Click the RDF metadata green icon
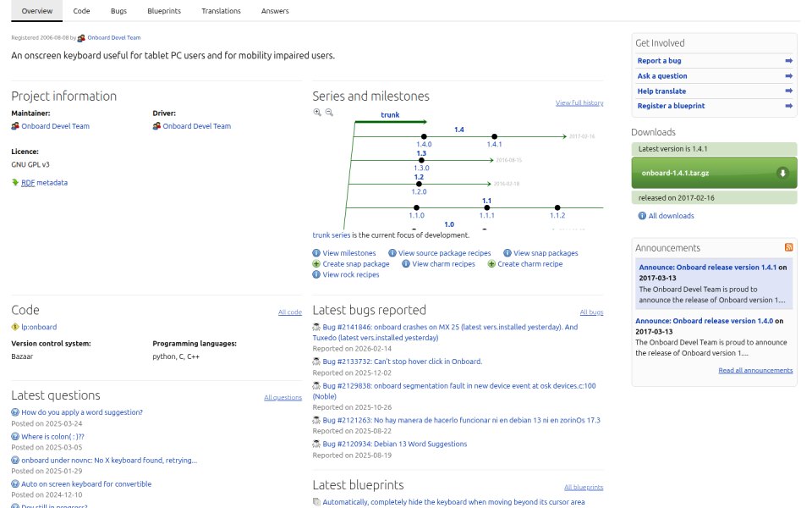 click(15, 182)
